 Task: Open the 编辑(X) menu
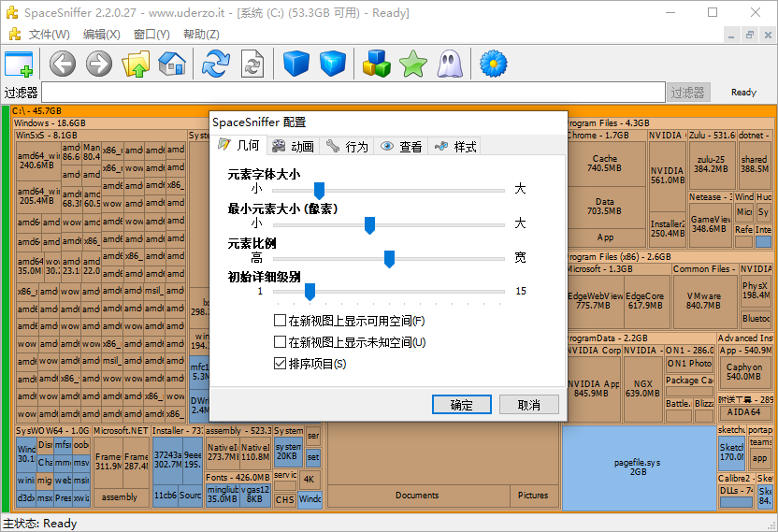102,35
